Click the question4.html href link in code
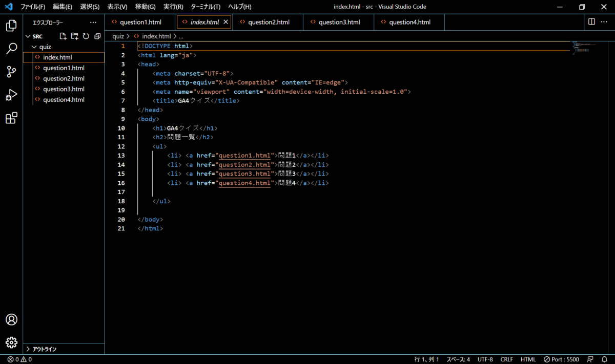Screen dimensions: 615x364 (x=244, y=183)
